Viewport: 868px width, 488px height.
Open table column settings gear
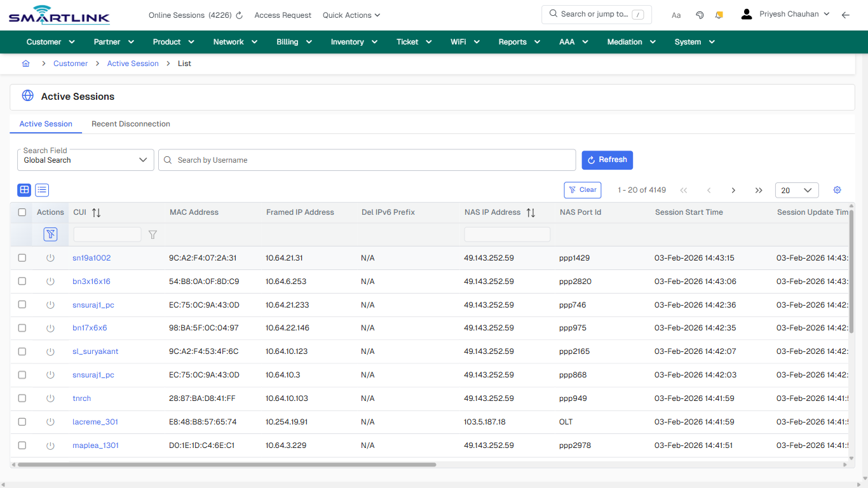[x=837, y=190]
